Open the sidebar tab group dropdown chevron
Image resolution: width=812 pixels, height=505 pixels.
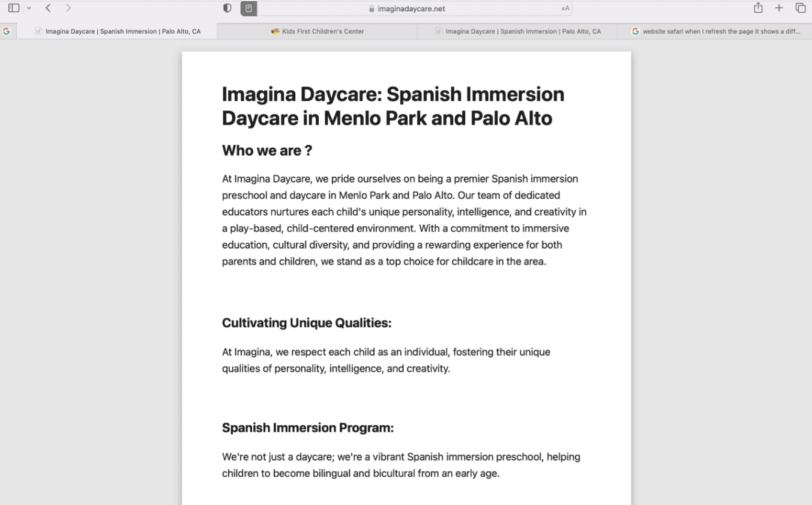(x=29, y=8)
